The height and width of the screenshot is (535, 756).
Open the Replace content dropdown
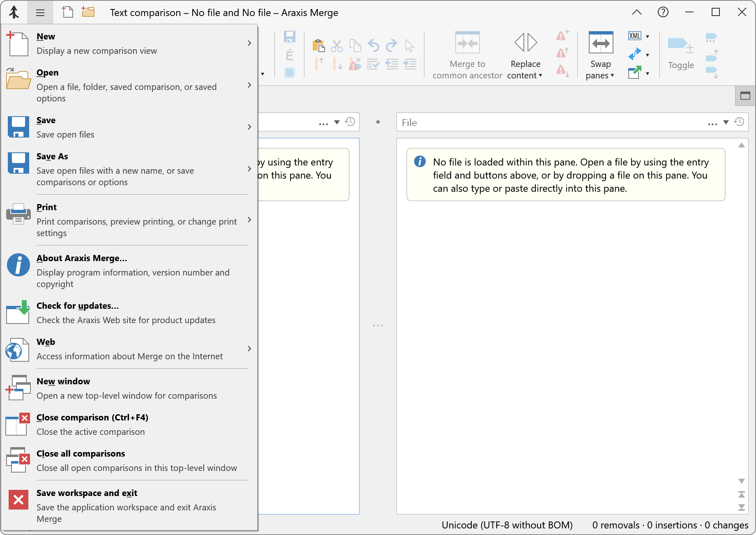(x=541, y=76)
